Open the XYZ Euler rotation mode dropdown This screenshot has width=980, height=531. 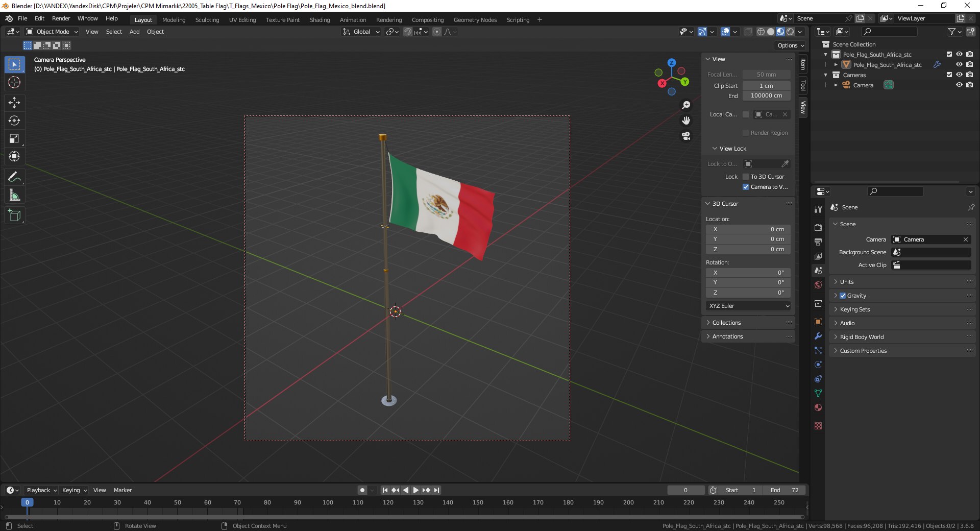point(749,306)
